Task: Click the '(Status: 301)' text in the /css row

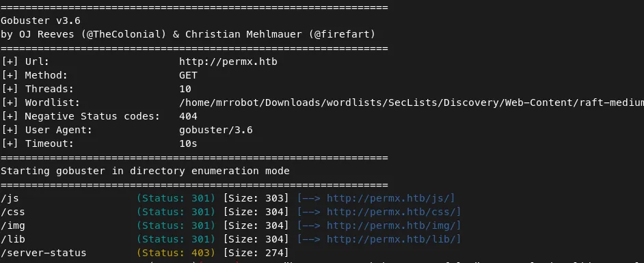Action: 176,212
